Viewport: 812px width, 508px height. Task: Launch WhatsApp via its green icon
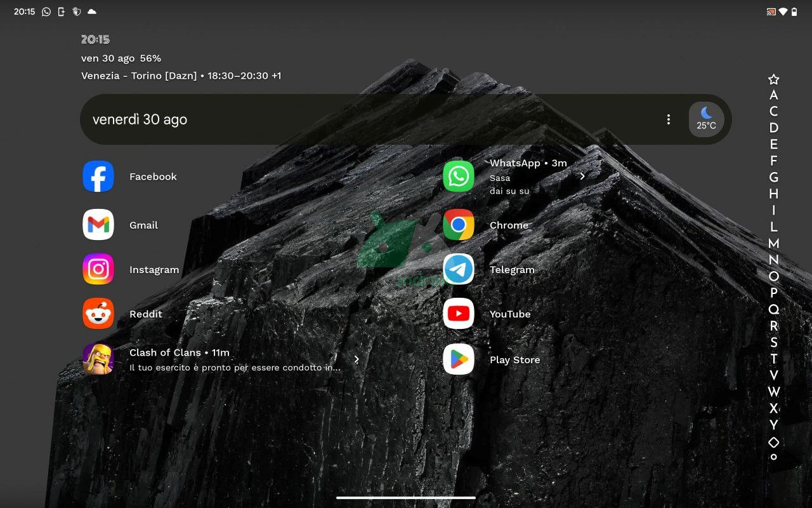pyautogui.click(x=459, y=177)
